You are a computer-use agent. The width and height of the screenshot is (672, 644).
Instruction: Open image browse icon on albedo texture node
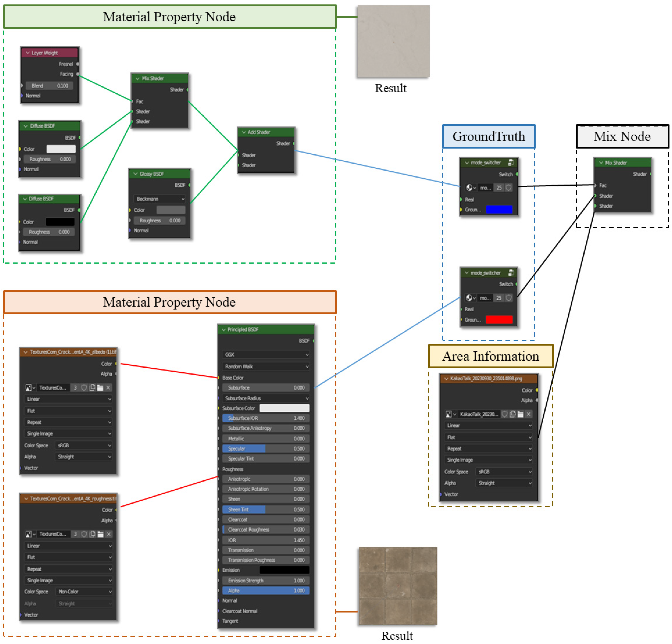pos(29,388)
